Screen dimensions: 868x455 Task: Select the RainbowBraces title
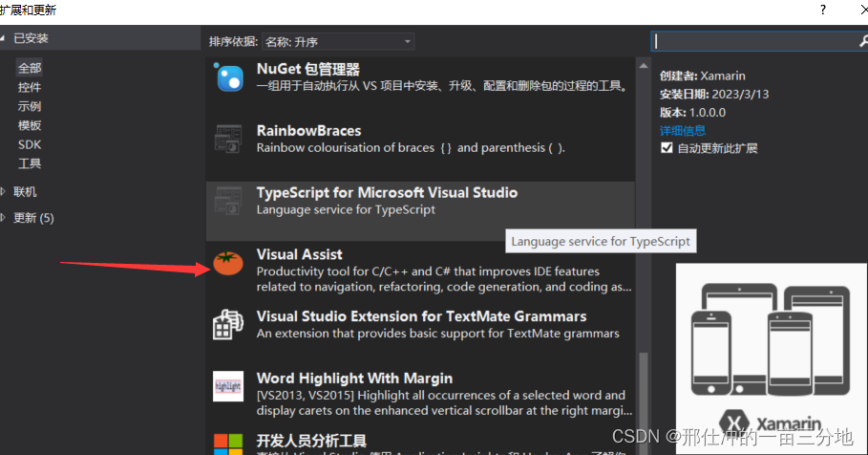tap(308, 131)
